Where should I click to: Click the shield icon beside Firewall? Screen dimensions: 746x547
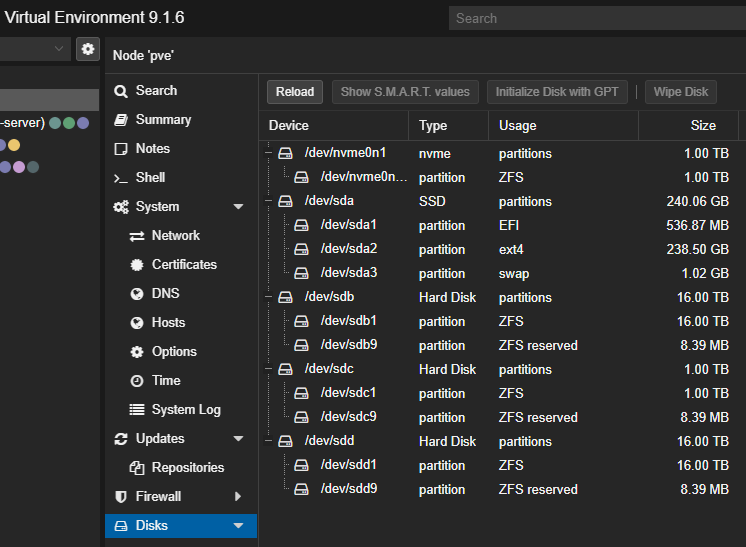[x=121, y=497]
